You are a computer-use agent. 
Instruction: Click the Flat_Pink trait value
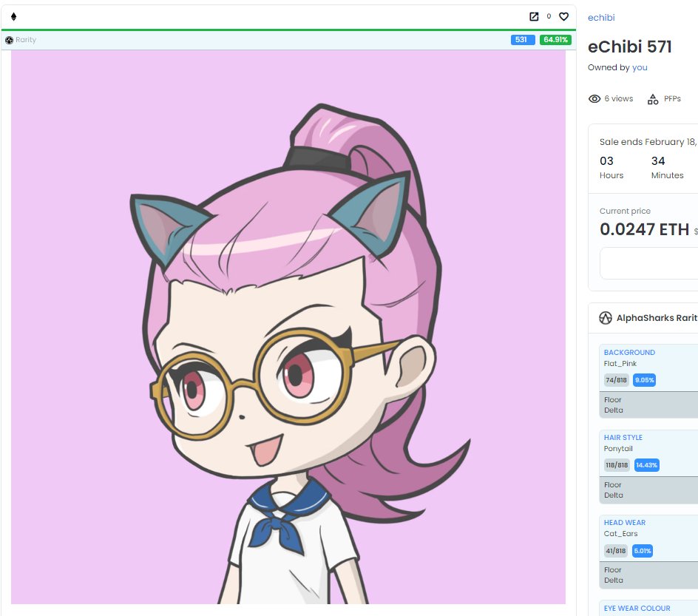[620, 363]
